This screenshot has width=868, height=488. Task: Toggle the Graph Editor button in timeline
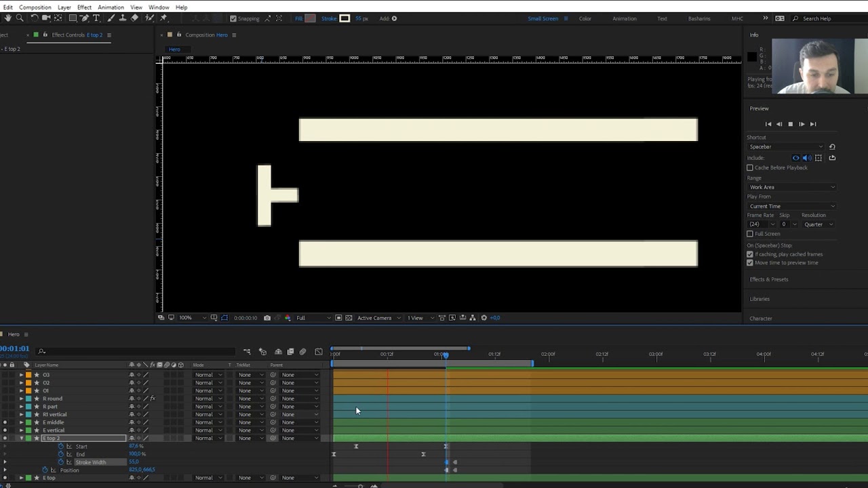point(319,352)
